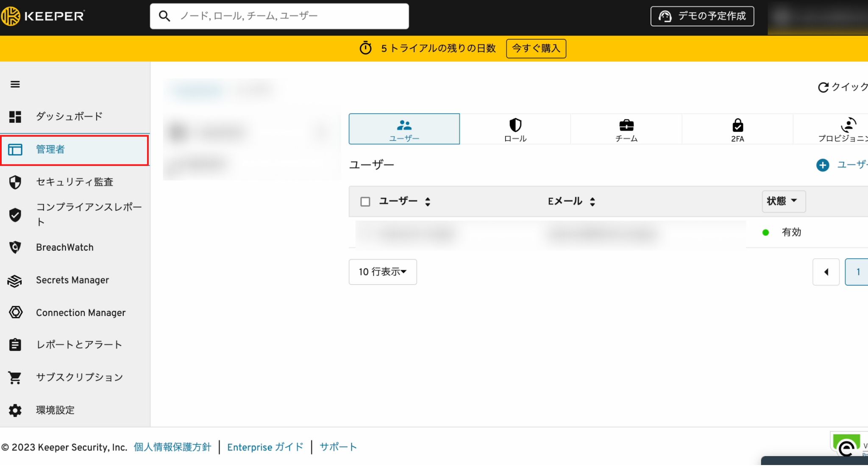Switch to the プロビジョニング provisioning tab
The image size is (868, 468).
point(831,129)
